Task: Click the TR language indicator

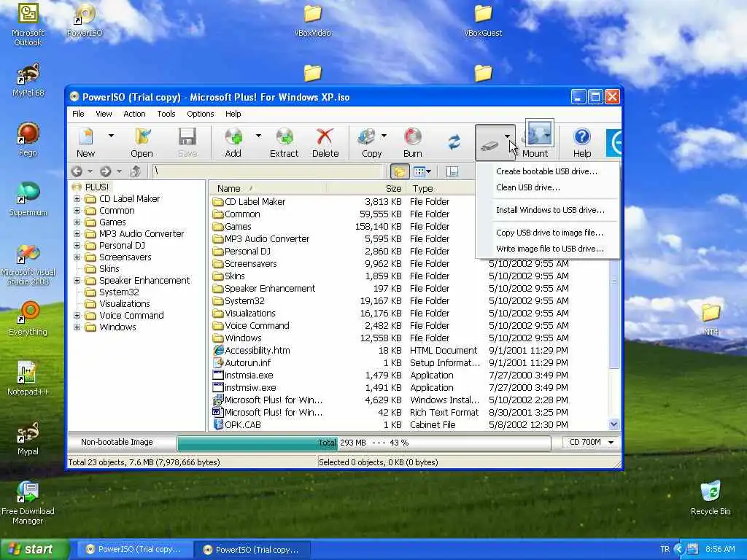Action: click(x=665, y=550)
